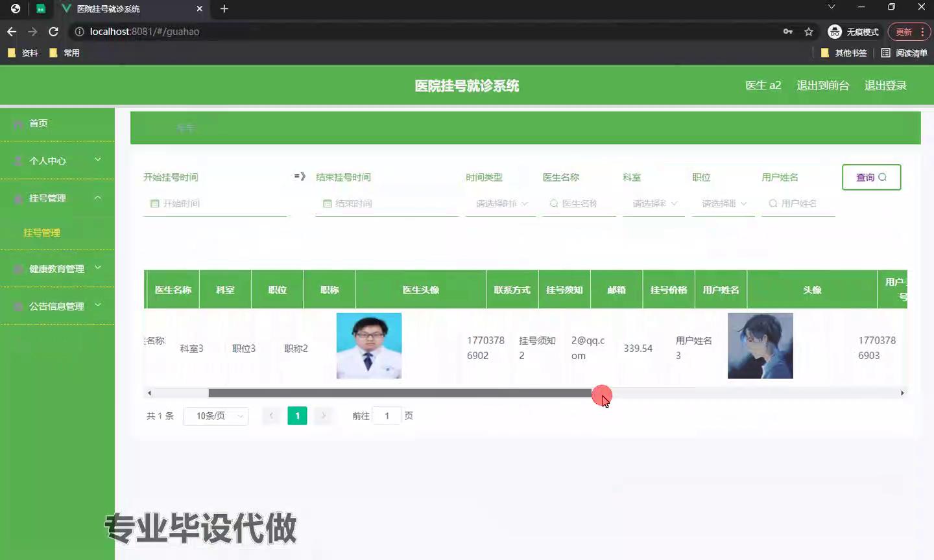
Task: Expand the 健康教育管理 sidebar menu
Action: click(x=57, y=268)
